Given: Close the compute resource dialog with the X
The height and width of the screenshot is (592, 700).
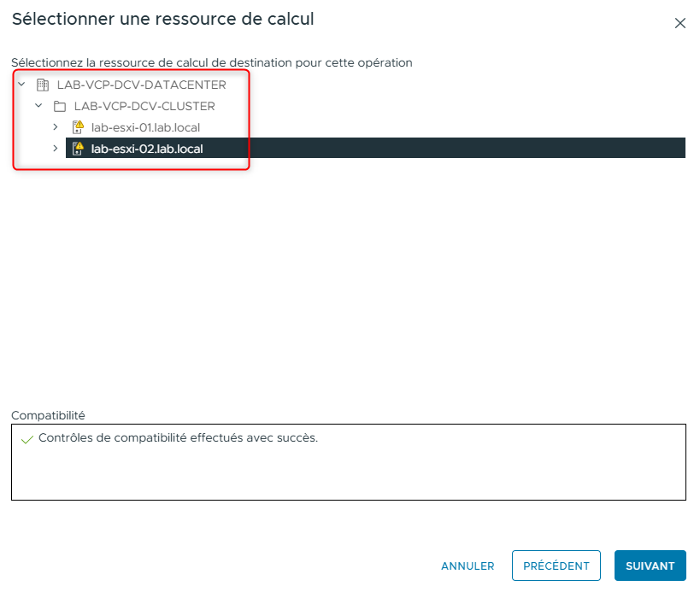Looking at the screenshot, I should (x=680, y=23).
